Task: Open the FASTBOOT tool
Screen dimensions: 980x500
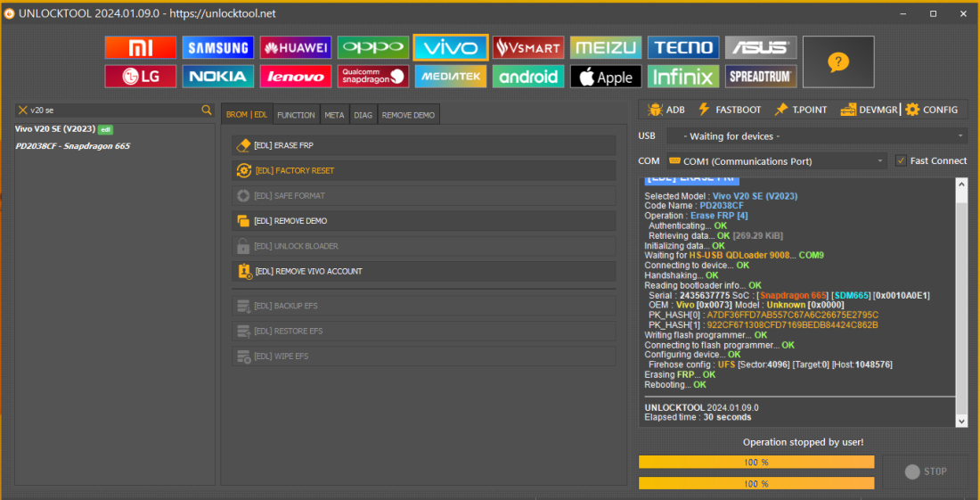Action: [729, 110]
